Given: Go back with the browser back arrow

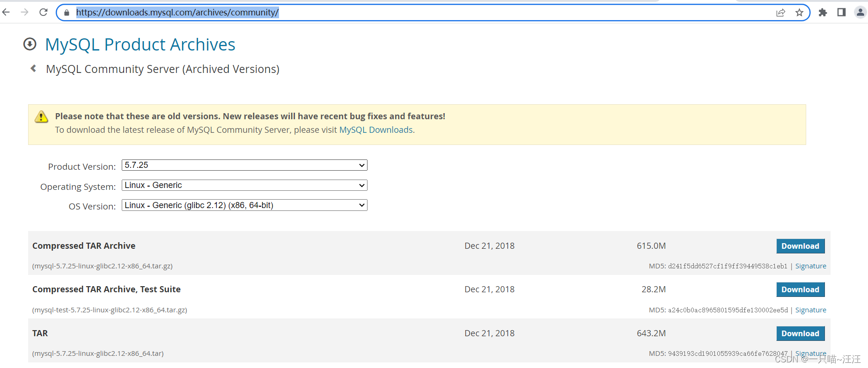Looking at the screenshot, I should click(x=6, y=12).
